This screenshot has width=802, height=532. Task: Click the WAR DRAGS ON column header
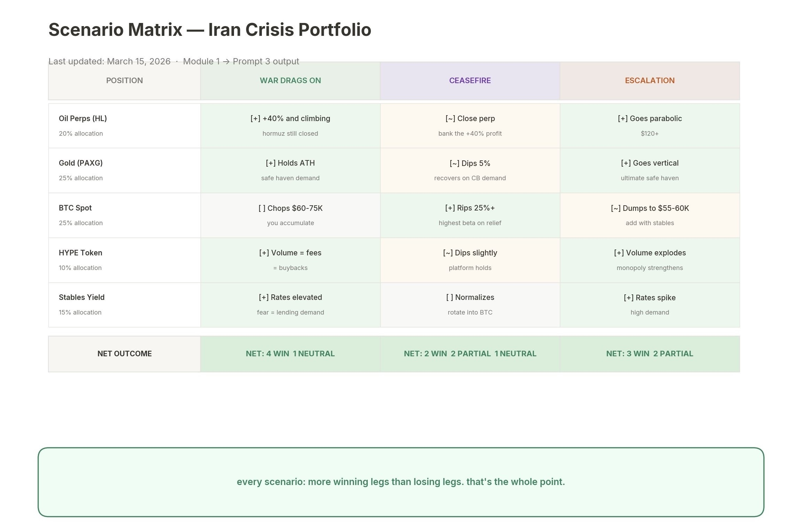pos(290,81)
